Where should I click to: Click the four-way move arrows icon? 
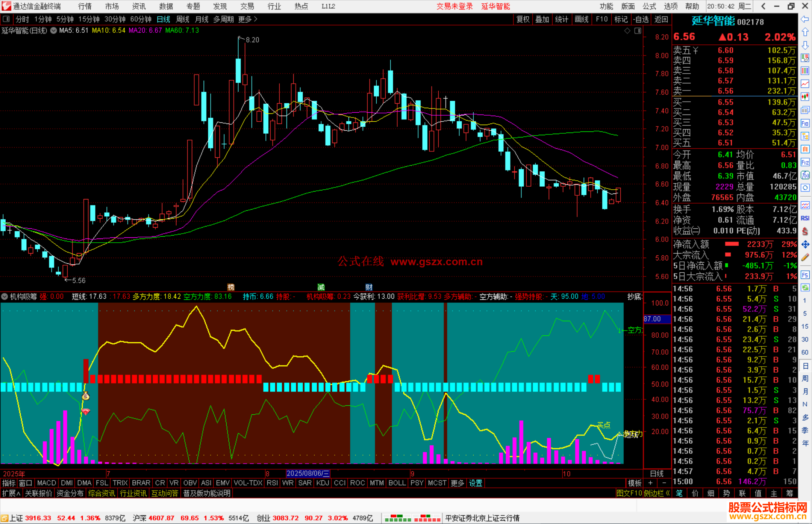805,245
